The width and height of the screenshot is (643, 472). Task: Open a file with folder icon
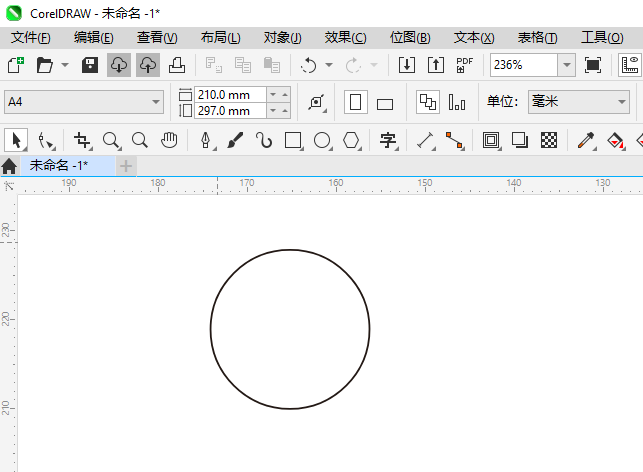point(44,65)
